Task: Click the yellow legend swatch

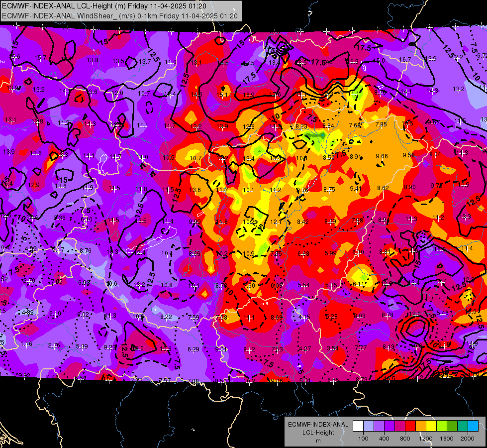Action: coord(431,426)
